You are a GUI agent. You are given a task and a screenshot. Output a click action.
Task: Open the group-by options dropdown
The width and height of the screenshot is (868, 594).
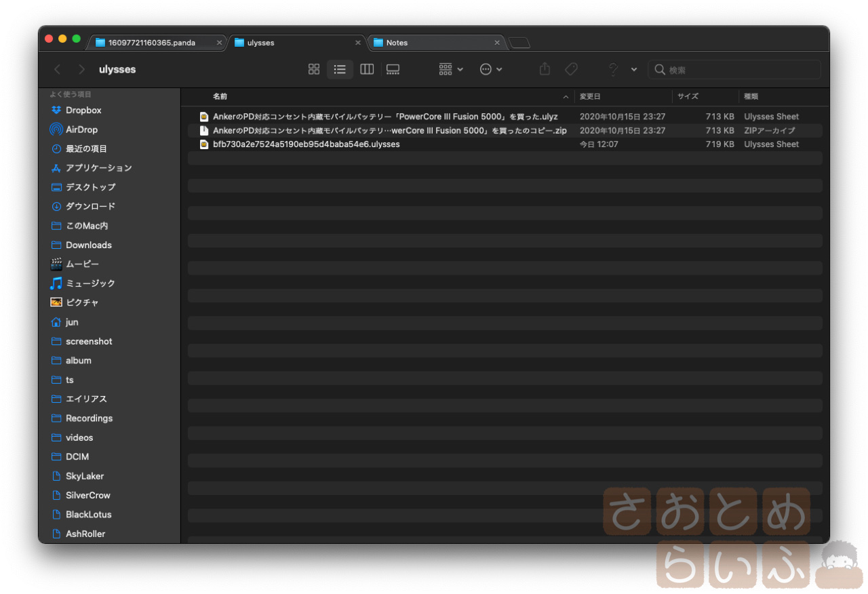point(451,69)
